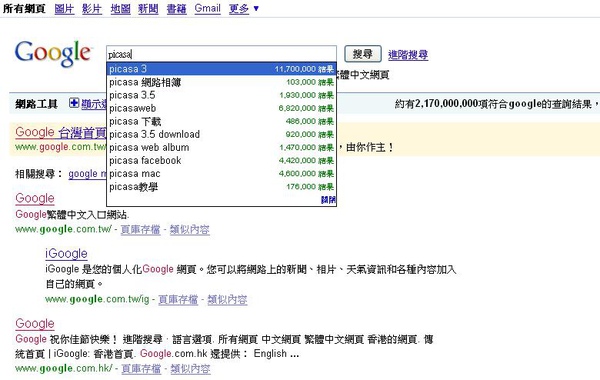600x380 pixels.
Task: Open 類似內容 for www.google.com.tw/ig
Action: click(x=227, y=299)
